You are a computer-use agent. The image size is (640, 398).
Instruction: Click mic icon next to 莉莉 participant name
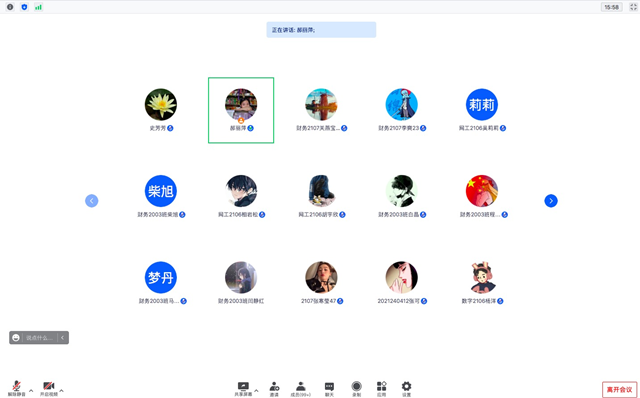click(x=503, y=128)
